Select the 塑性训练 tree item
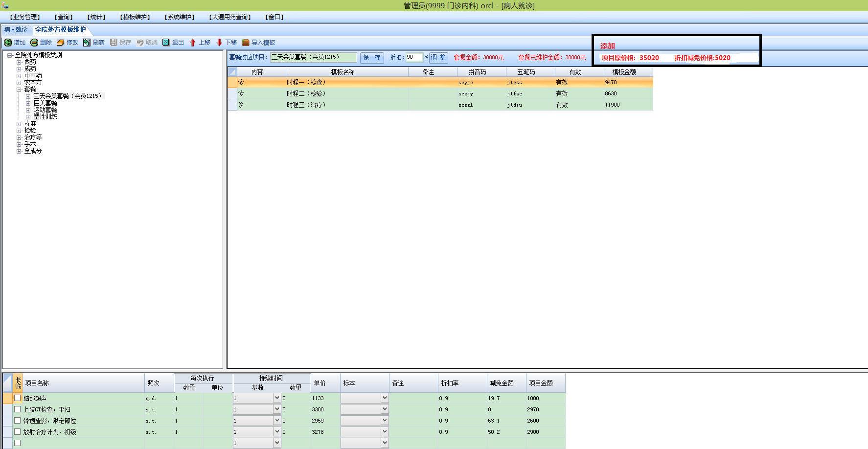Viewport: 868px width, 449px height. (x=45, y=117)
